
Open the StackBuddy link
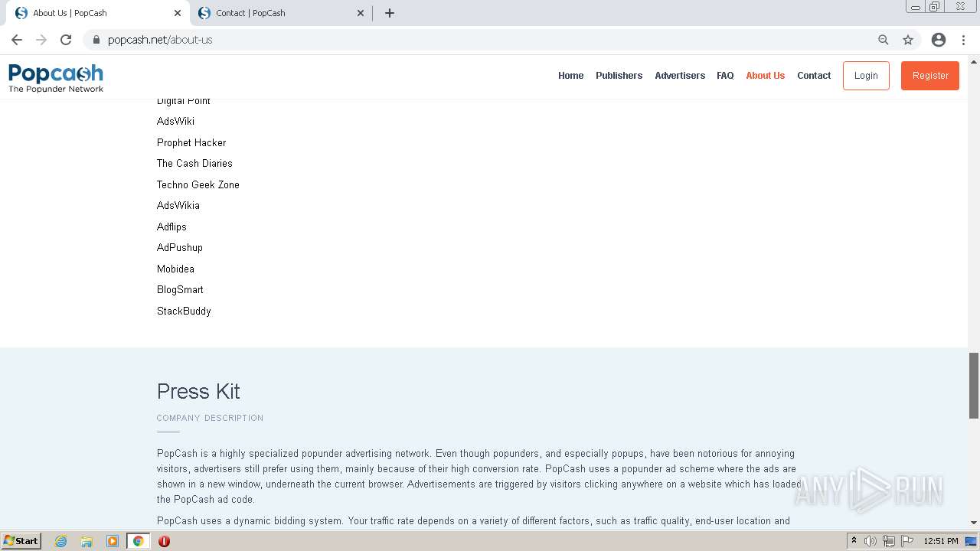184,311
